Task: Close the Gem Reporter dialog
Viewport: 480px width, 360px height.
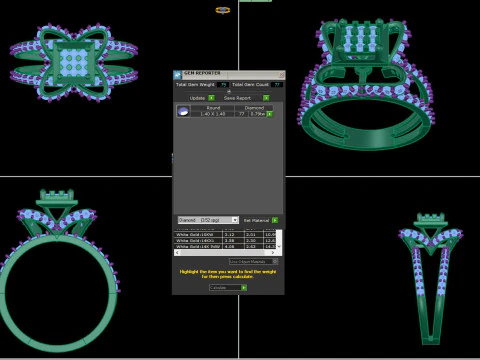Action: 281,75
